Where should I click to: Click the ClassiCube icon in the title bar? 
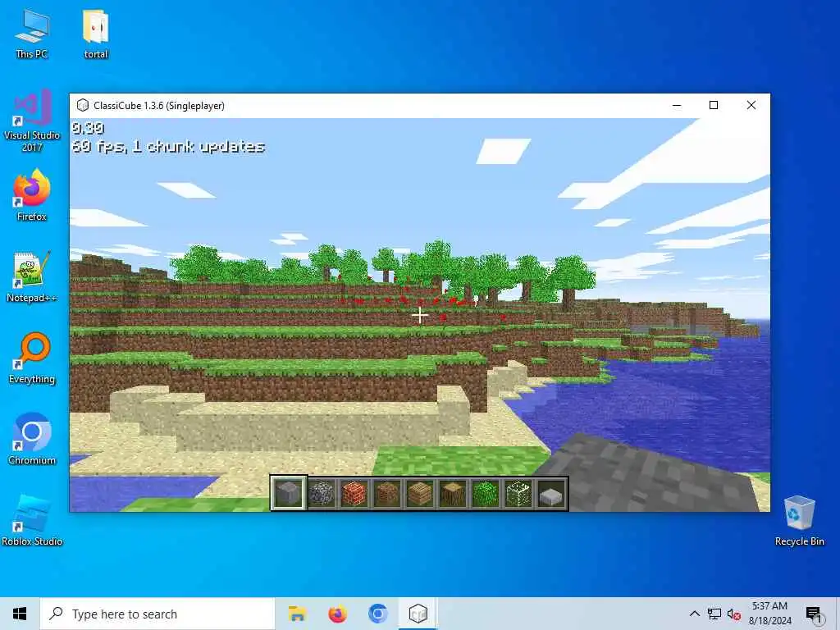[83, 106]
